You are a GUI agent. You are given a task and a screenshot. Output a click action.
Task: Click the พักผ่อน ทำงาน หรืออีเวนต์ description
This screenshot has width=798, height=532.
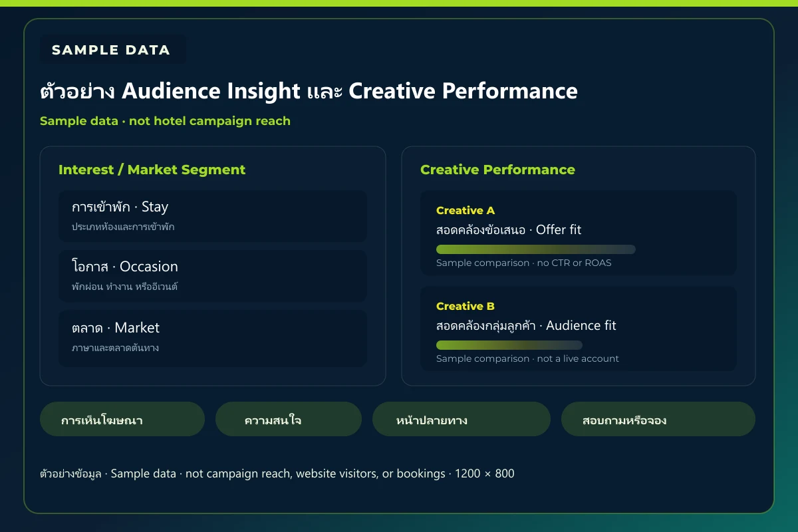pyautogui.click(x=125, y=287)
